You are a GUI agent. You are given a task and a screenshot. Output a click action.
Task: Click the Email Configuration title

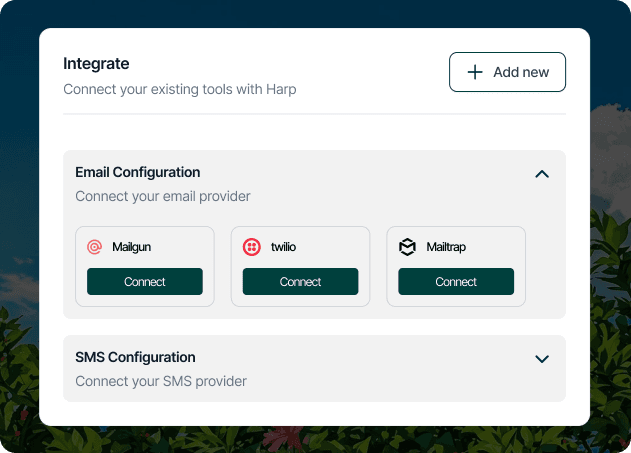click(x=138, y=172)
